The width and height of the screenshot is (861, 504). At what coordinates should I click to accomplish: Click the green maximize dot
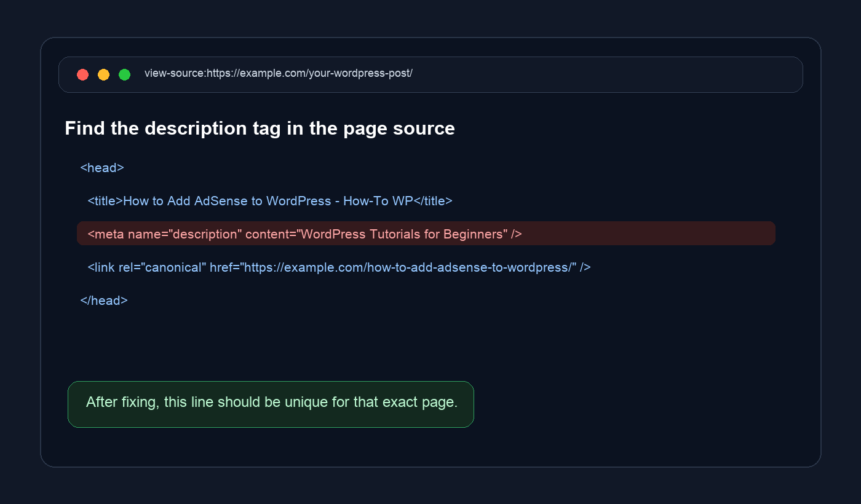[x=124, y=74]
